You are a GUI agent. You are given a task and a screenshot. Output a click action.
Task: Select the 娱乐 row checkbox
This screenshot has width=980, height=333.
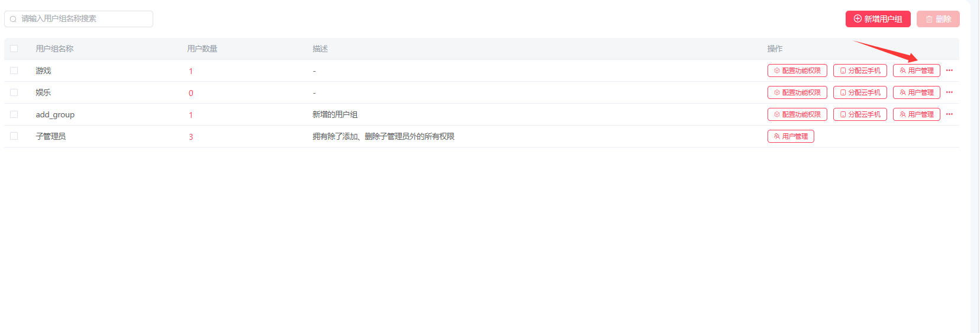14,92
